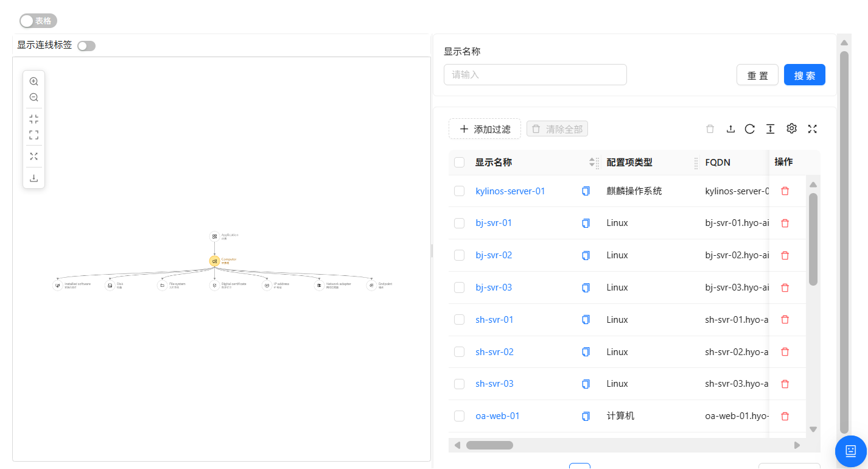The height and width of the screenshot is (469, 868).
Task: Check the kylinos-server-01 row checkbox
Action: pyautogui.click(x=460, y=191)
